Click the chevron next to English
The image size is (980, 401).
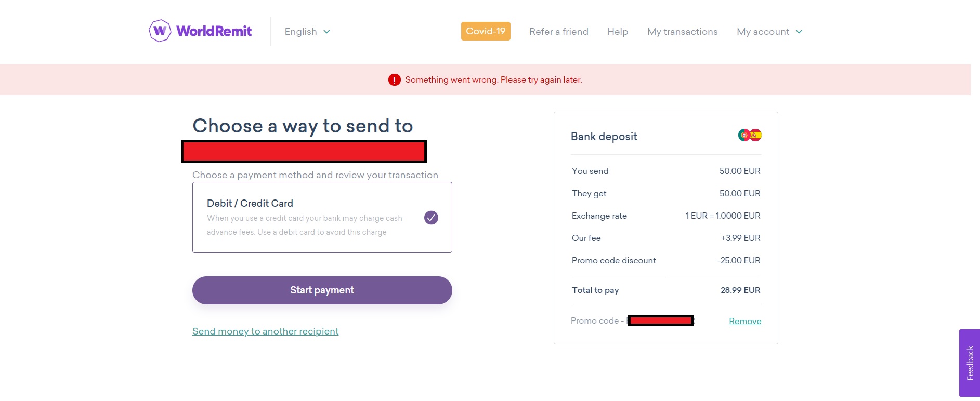click(x=326, y=32)
